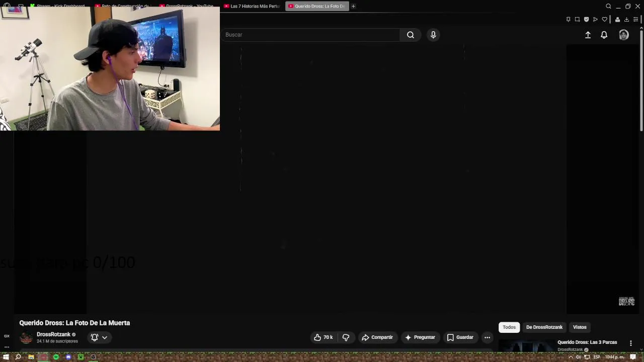The width and height of the screenshot is (644, 362).
Task: Click thumbnail of Las 3 Parcas video
Action: point(526,346)
